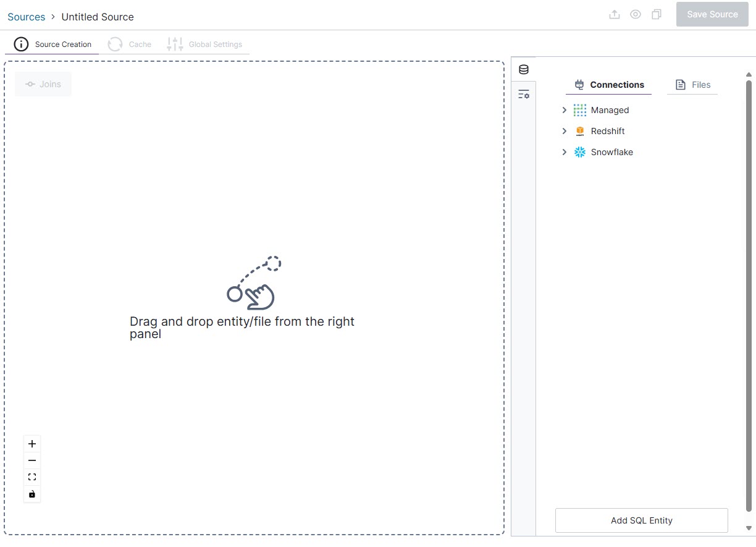Open the filter settings icon below the database icon
This screenshot has height=547, width=756.
pos(523,93)
